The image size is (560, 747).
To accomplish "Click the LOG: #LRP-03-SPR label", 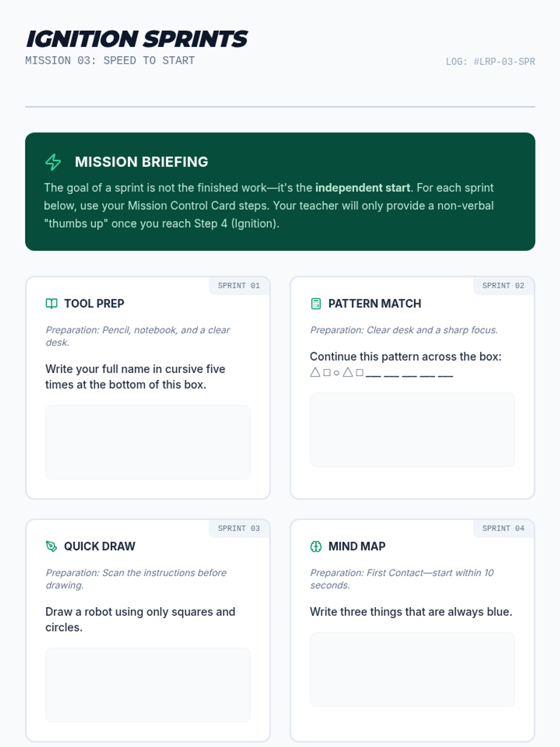I will coord(490,62).
